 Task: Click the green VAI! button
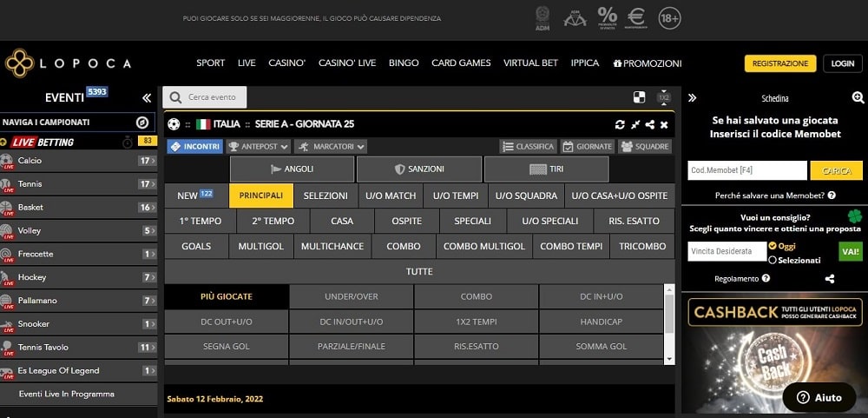(x=851, y=252)
